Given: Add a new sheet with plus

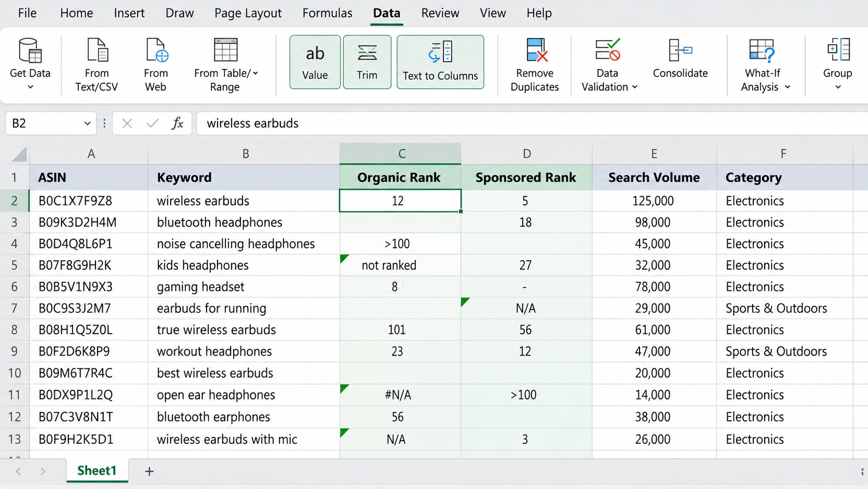Looking at the screenshot, I should click(149, 471).
